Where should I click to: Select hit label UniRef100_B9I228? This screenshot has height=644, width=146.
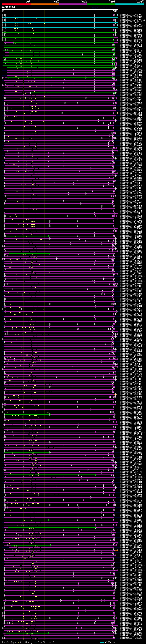tap(131, 545)
